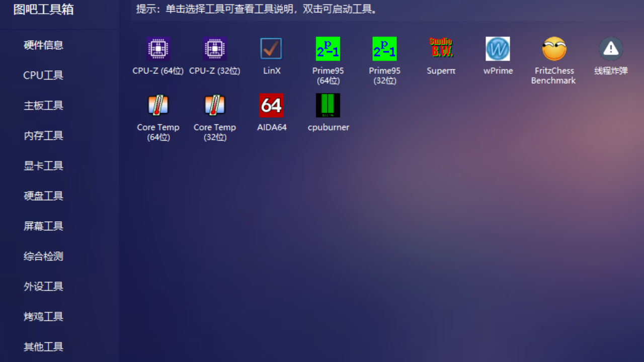The image size is (644, 362).
Task: Open the 硬盘工具 category
Action: point(43,196)
